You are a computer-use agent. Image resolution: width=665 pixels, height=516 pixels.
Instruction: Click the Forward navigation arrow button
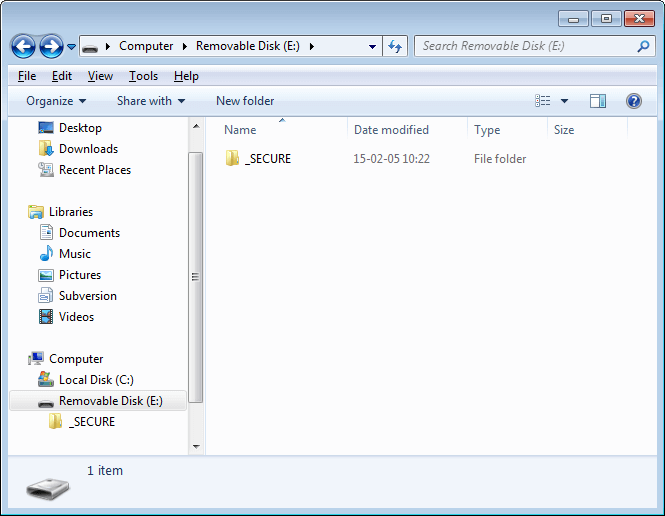pos(51,46)
